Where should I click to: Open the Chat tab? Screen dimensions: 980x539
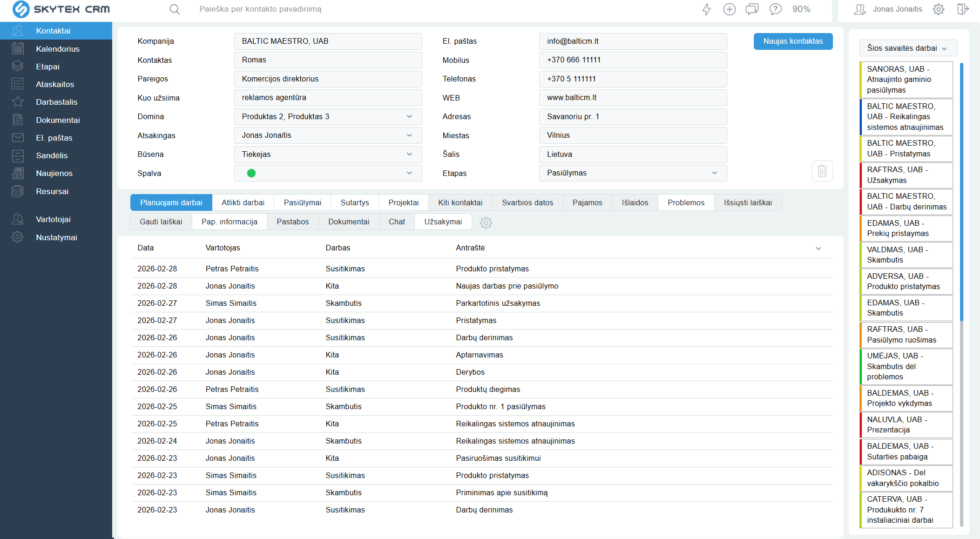[397, 222]
